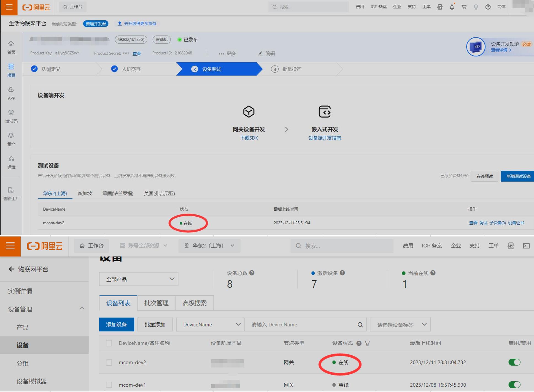Switch to the 新加坡 region tab
The width and height of the screenshot is (534, 392).
coord(85,194)
